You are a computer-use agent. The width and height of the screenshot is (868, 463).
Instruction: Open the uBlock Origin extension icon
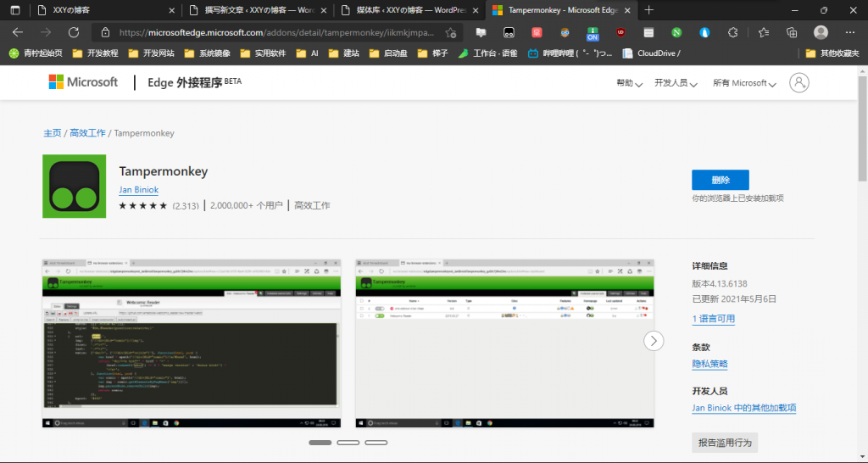[x=620, y=32]
